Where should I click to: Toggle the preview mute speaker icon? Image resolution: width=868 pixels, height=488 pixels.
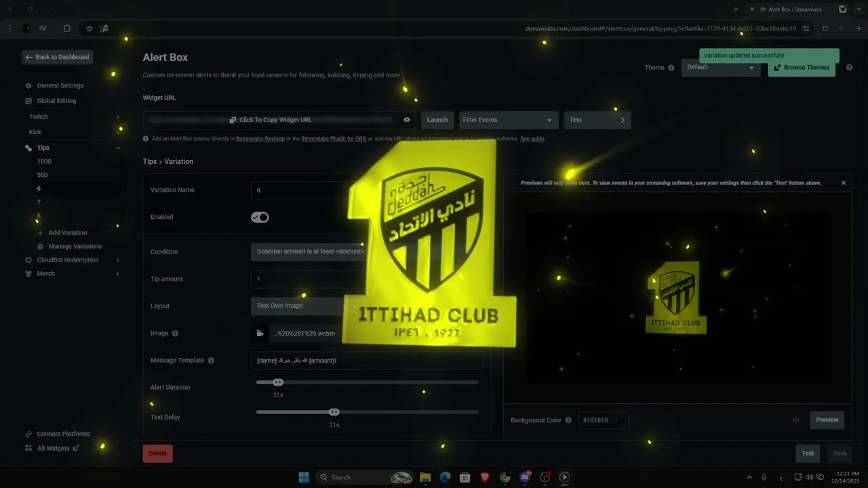click(x=796, y=420)
